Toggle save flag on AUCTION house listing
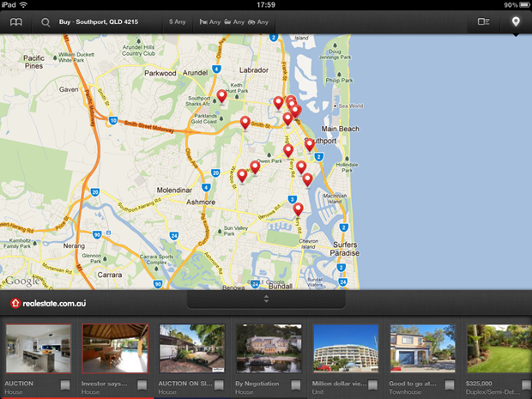Screen dimensions: 532x399 [x=65, y=385]
